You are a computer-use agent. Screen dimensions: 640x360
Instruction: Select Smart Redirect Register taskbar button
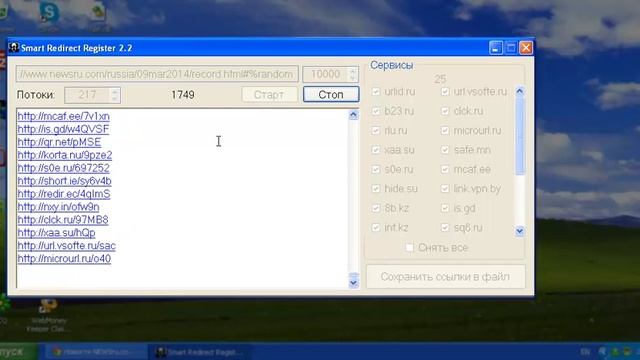(x=201, y=351)
